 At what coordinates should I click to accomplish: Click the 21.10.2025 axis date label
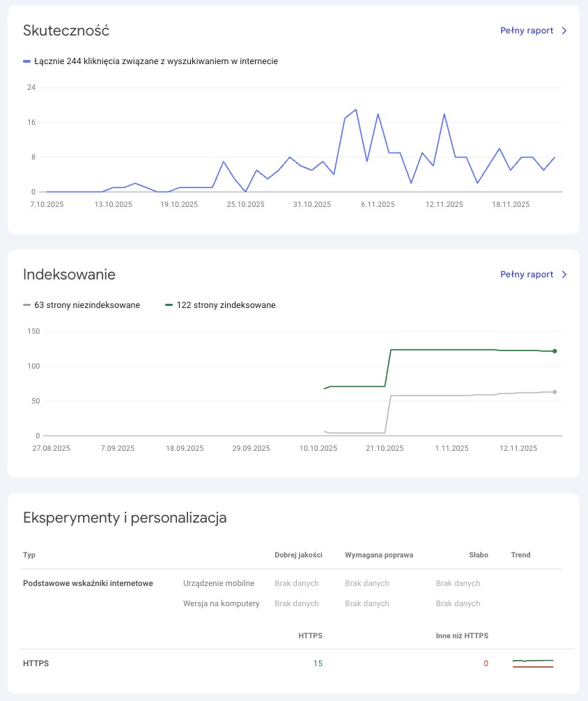(385, 448)
